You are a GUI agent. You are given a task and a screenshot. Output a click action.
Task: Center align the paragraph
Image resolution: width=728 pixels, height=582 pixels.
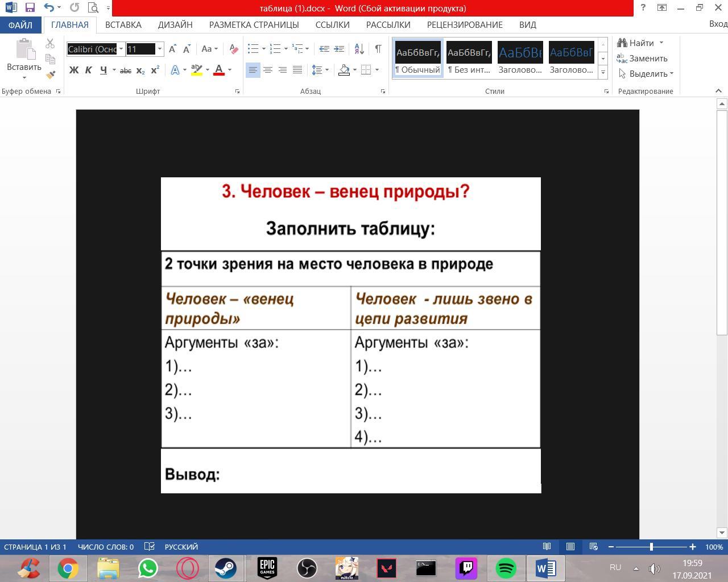click(x=267, y=70)
